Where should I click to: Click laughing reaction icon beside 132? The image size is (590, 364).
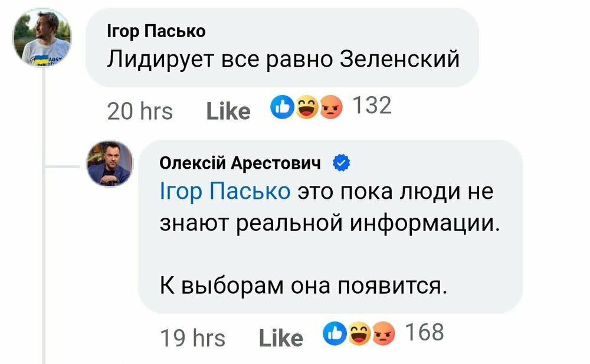tap(306, 107)
